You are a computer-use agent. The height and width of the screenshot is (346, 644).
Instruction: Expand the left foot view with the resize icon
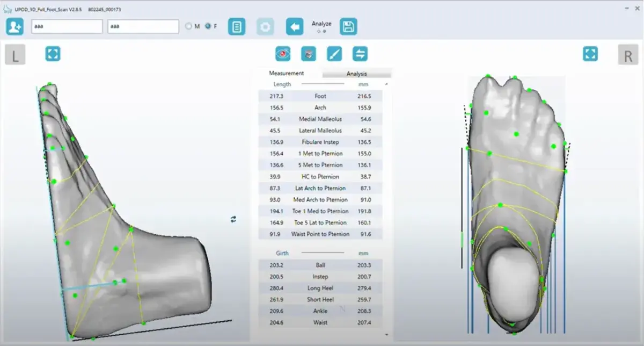tap(53, 54)
